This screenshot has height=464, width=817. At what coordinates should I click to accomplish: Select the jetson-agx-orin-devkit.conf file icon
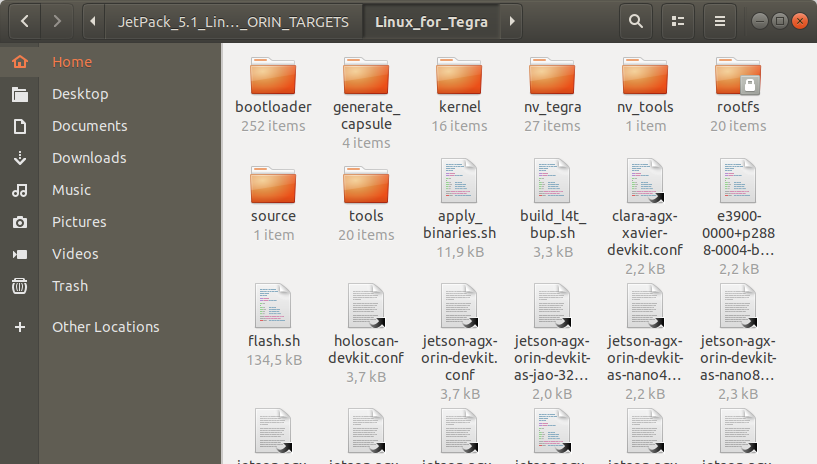click(459, 306)
